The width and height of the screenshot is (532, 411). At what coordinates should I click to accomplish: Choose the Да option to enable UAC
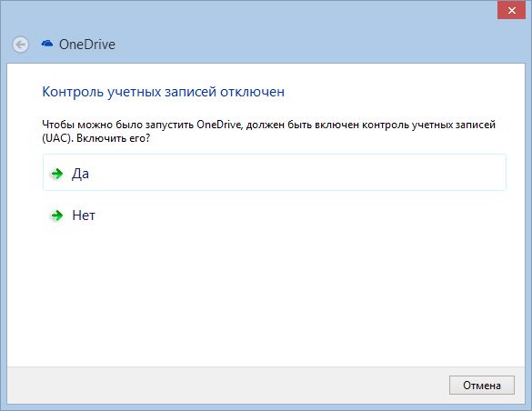point(275,172)
